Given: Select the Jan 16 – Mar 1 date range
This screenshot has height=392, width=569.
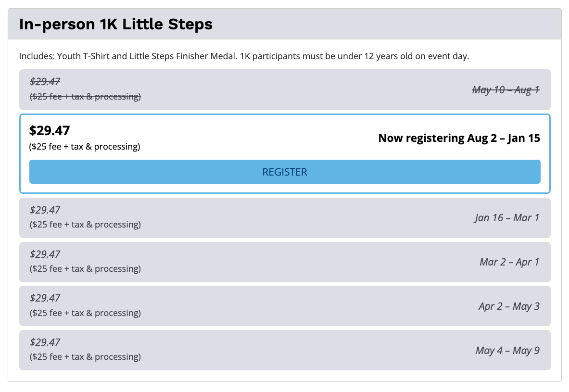Looking at the screenshot, I should pos(506,218).
